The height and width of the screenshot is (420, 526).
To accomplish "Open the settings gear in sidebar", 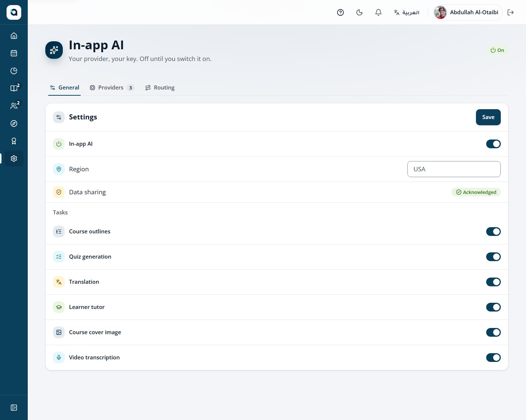I will coord(14,159).
